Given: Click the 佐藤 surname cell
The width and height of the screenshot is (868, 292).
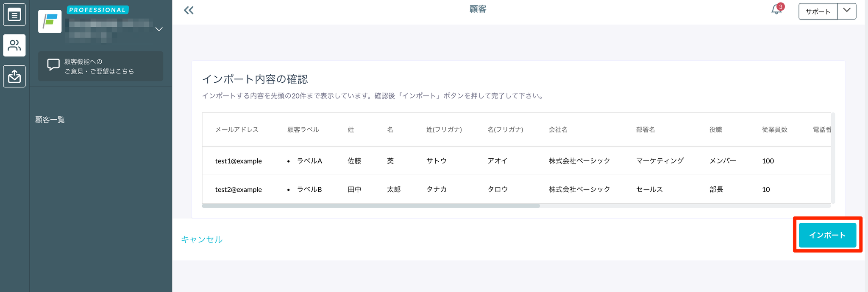Looking at the screenshot, I should [354, 161].
